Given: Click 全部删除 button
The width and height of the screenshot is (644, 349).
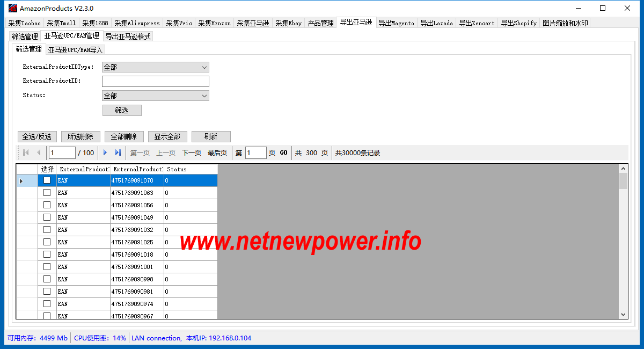Looking at the screenshot, I should (x=124, y=136).
